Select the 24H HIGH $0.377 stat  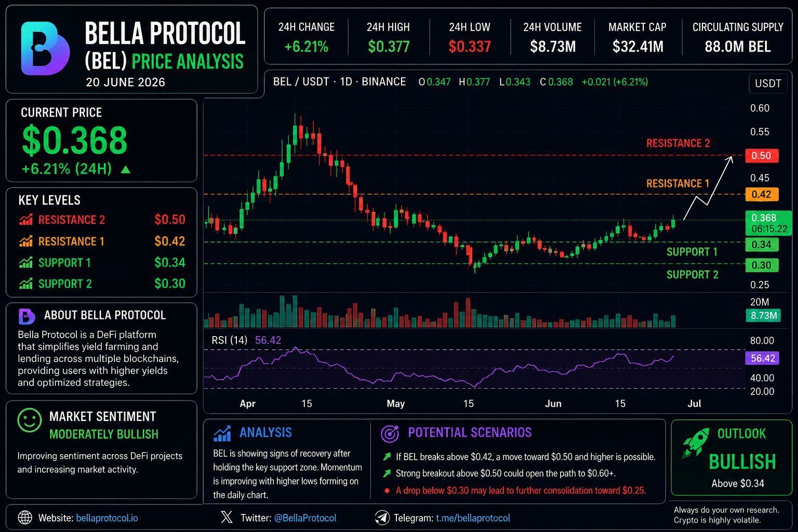(389, 37)
